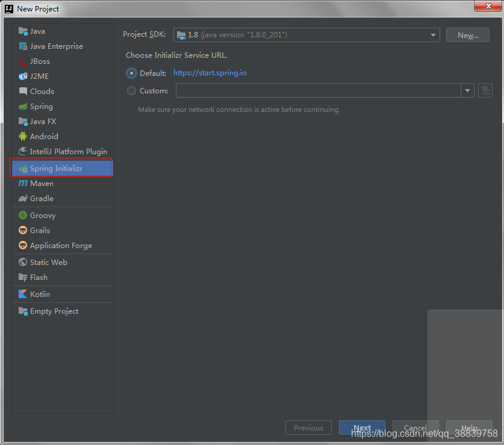Click the Java project type icon

point(23,31)
